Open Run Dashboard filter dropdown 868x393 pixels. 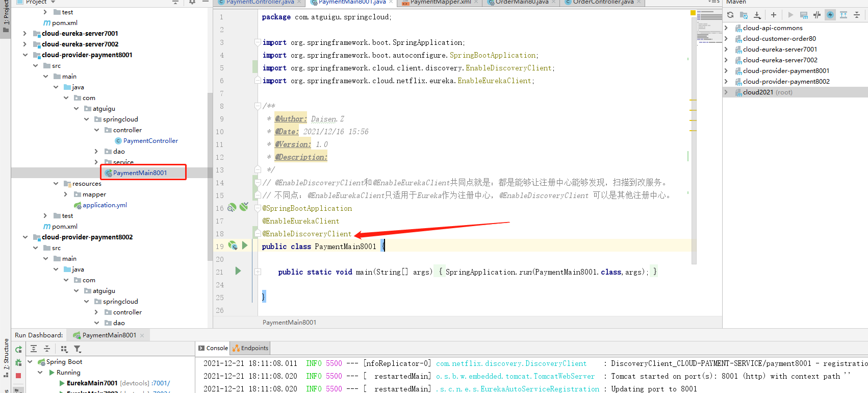[x=78, y=349]
